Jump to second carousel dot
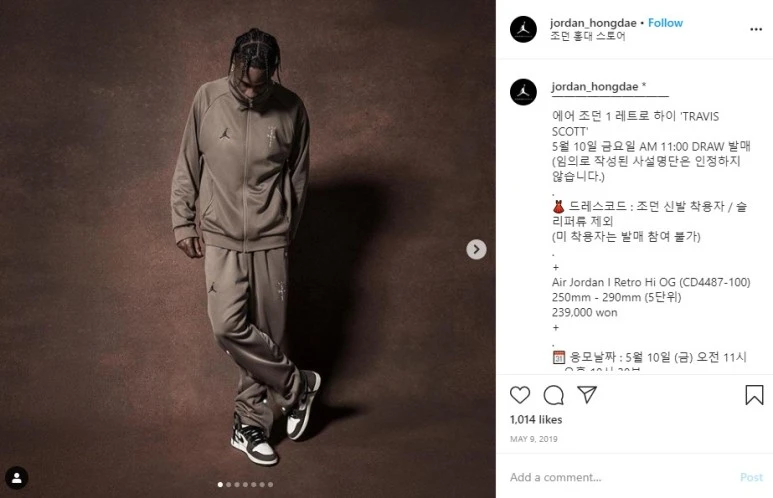The image size is (773, 498). (228, 485)
